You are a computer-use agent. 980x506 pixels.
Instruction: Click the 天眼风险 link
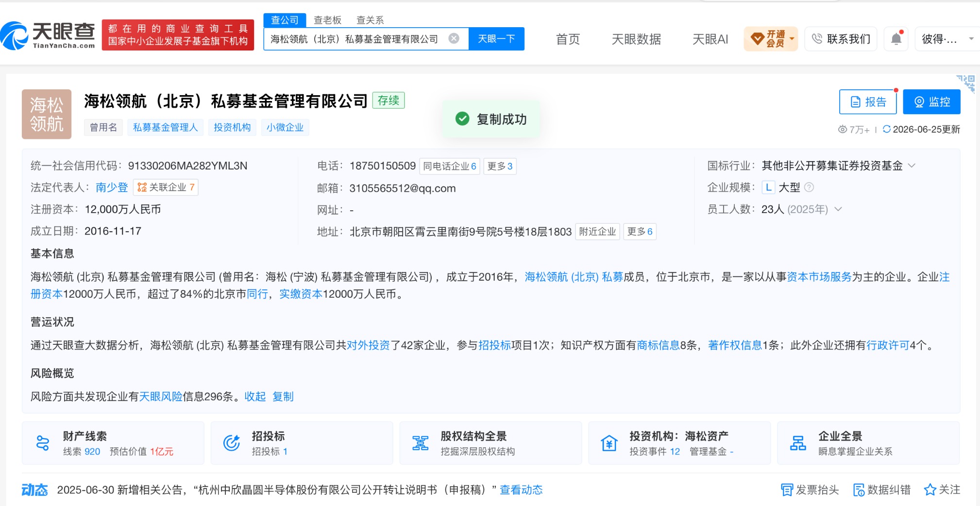click(x=161, y=397)
